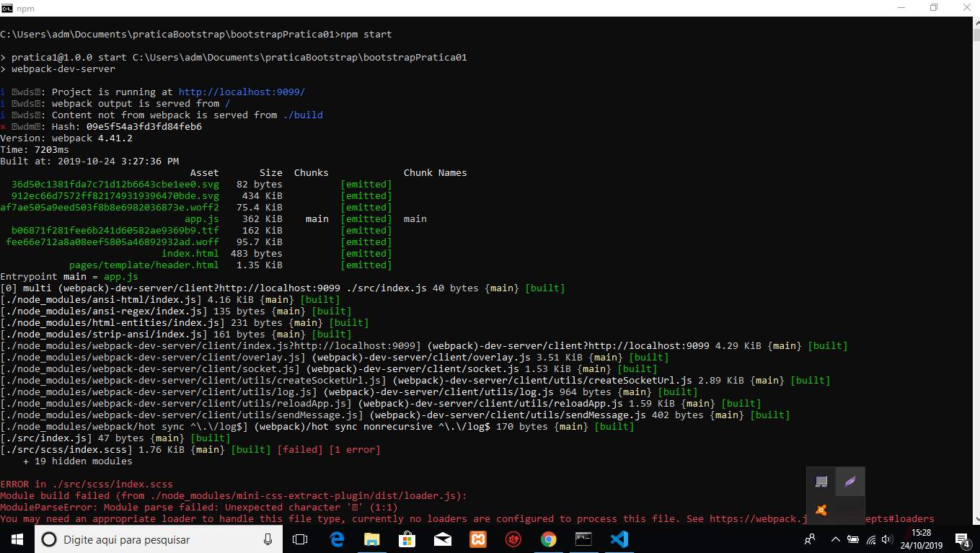Open the People icon in the system tray

[811, 539]
